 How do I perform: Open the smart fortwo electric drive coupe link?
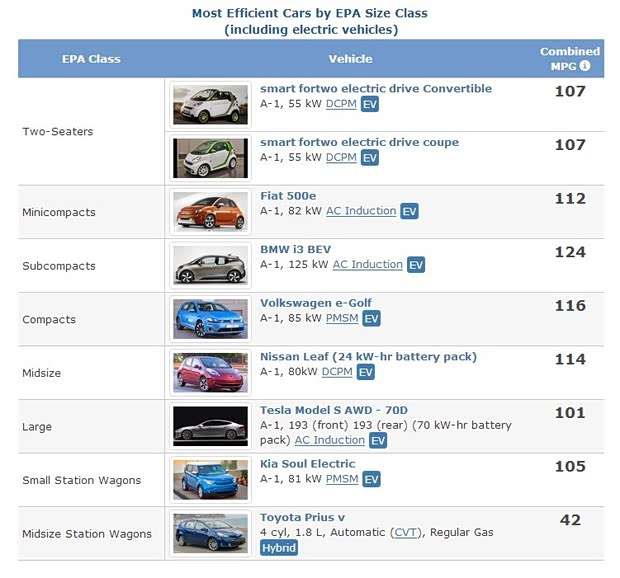[x=359, y=142]
